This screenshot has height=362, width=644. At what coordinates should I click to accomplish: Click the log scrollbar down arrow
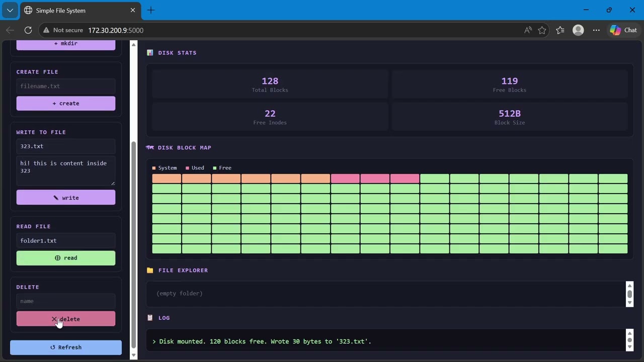629,347
